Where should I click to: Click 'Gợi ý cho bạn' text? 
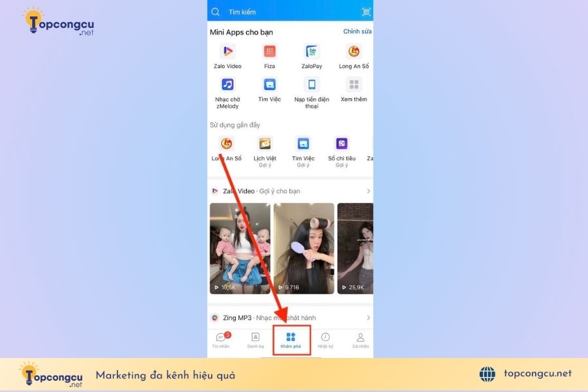coord(280,191)
